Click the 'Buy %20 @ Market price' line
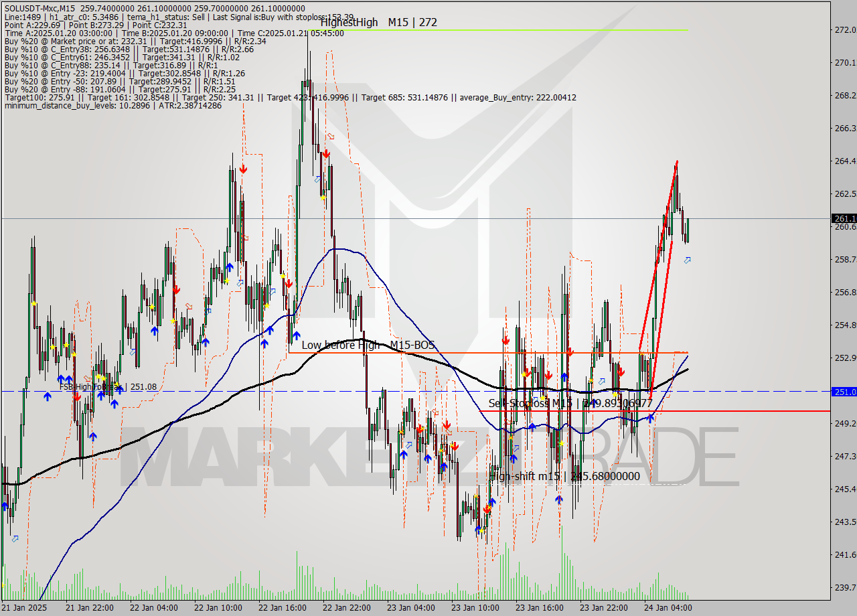This screenshot has width=857, height=616. coord(135,41)
